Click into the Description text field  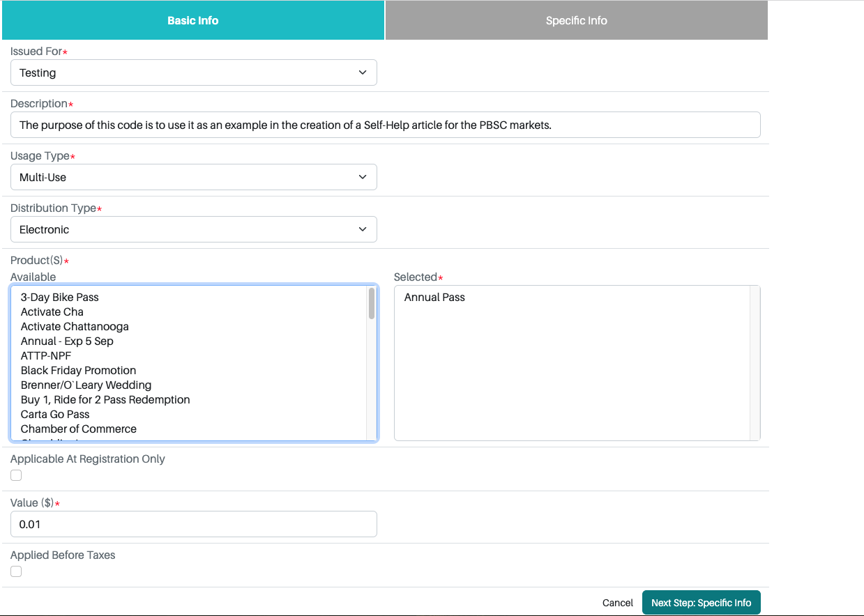[x=386, y=125]
